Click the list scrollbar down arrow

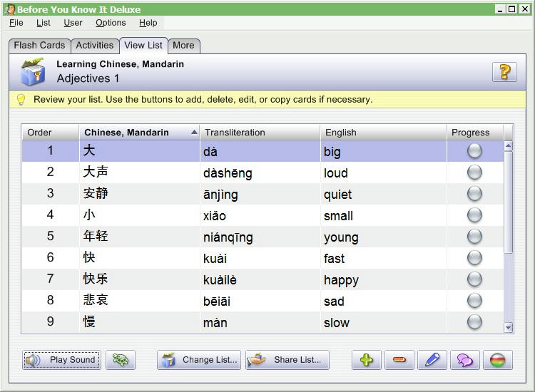[x=508, y=328]
